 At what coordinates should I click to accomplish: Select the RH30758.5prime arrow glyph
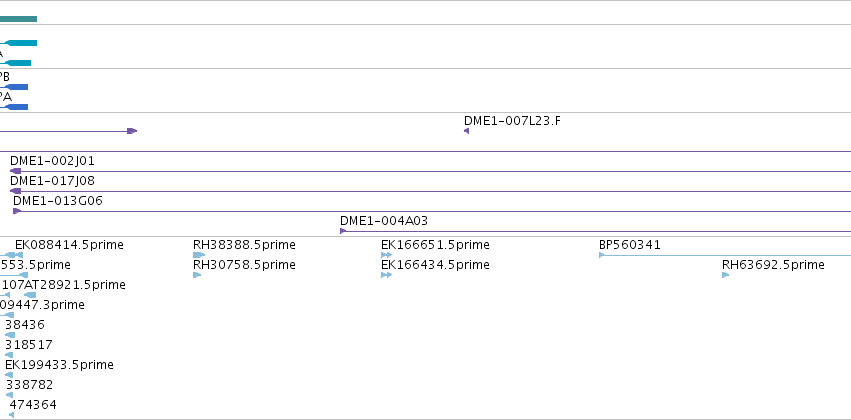tap(197, 275)
